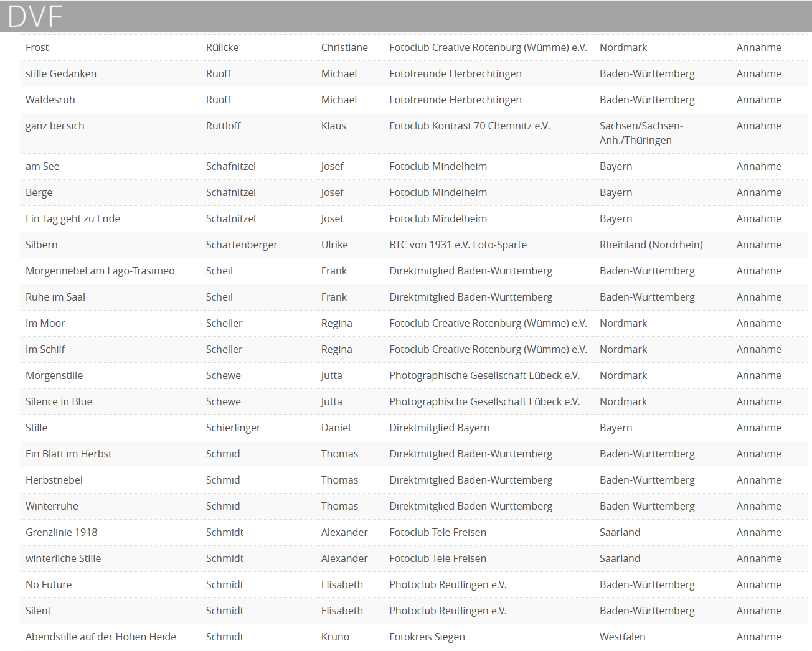Click 'Fotoclub Kontrast 70 Chemnitz e.V.'
Image resolution: width=812 pixels, height=651 pixels.
pos(470,126)
